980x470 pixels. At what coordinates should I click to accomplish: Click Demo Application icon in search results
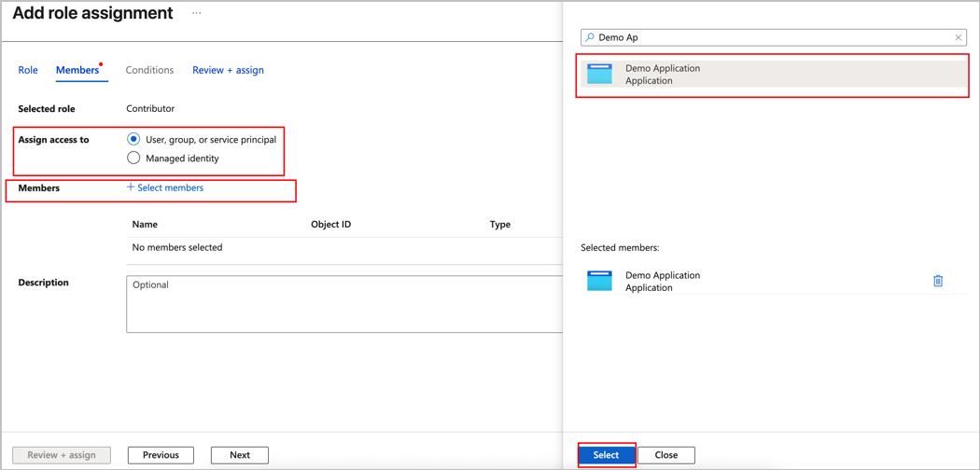599,74
